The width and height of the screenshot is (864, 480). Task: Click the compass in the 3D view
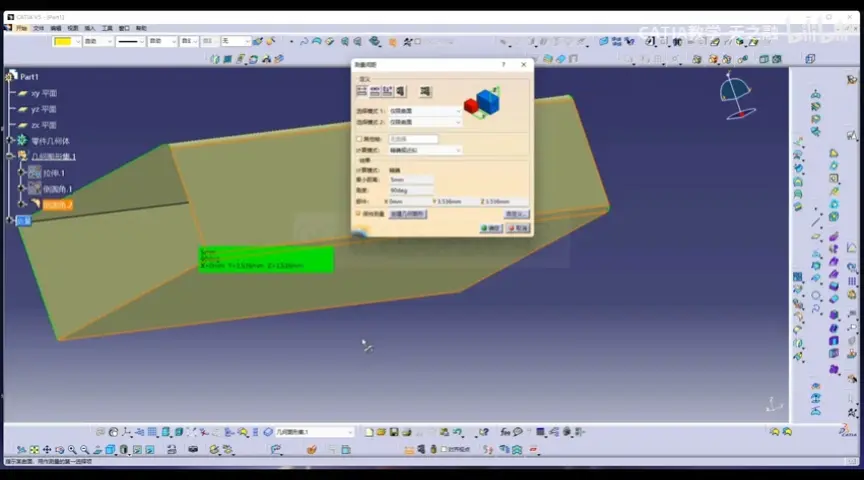coord(736,96)
